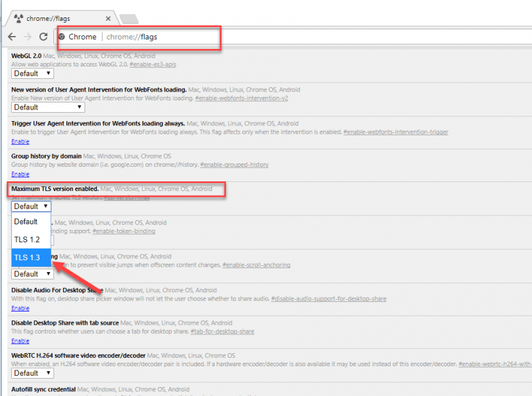Enable Disable Audio For Desktop Share flag
Screen dimensions: 532x396
(x=20, y=308)
